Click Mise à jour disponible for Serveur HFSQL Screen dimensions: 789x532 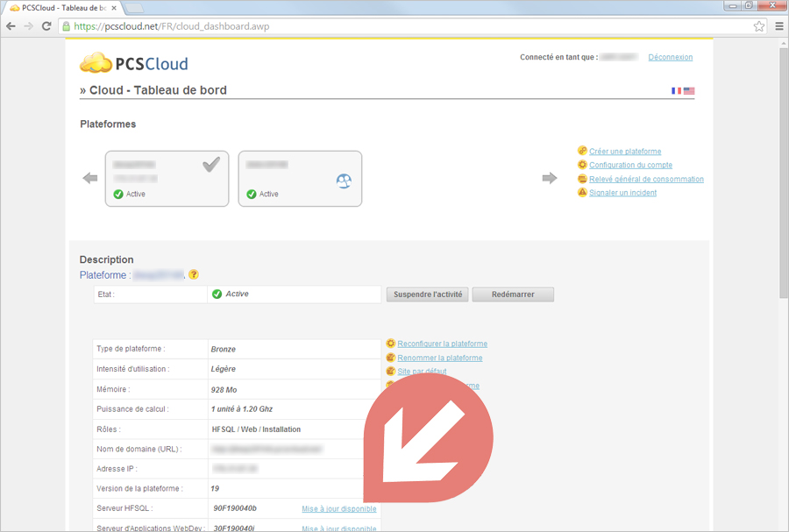pyautogui.click(x=338, y=509)
